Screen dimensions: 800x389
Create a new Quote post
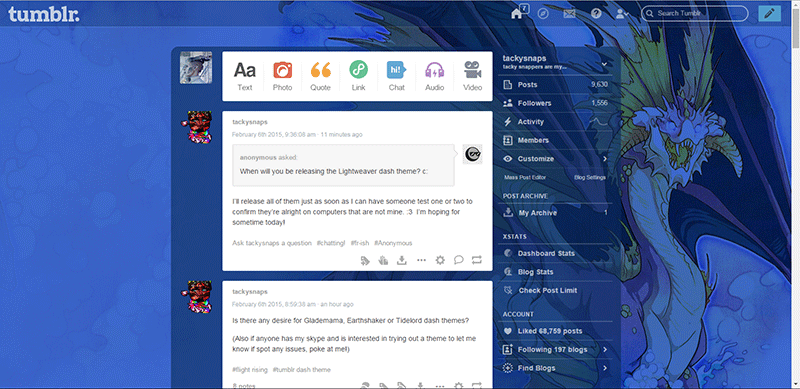[x=320, y=76]
